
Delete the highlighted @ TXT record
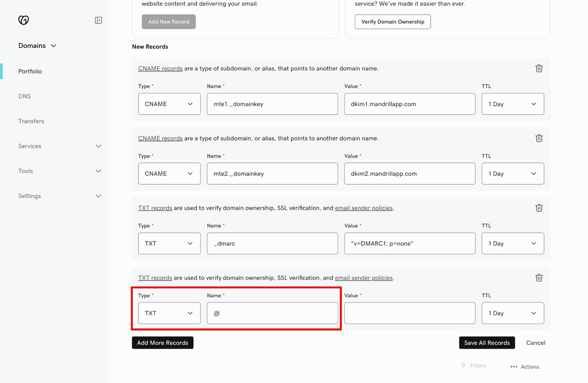click(539, 277)
